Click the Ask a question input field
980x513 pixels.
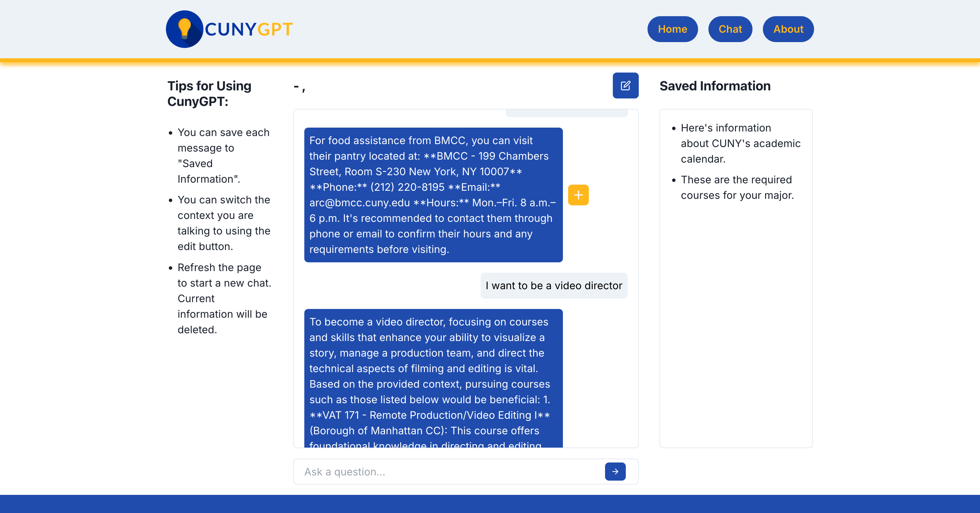coord(449,472)
